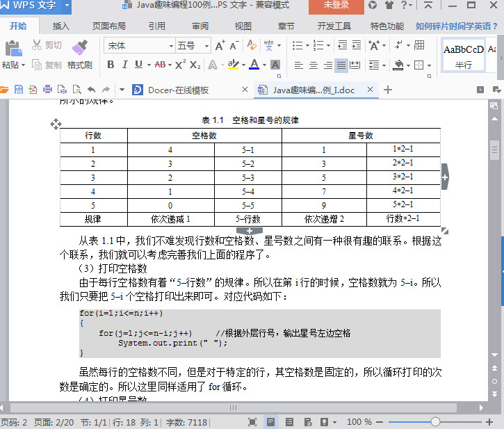Expand the paste options arrow
504x429 pixels.
pos(23,65)
